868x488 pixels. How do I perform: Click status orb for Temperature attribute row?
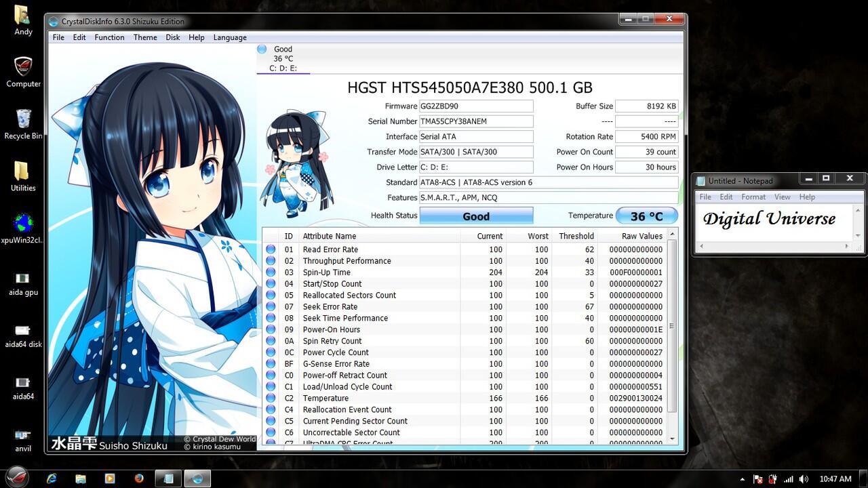click(271, 399)
